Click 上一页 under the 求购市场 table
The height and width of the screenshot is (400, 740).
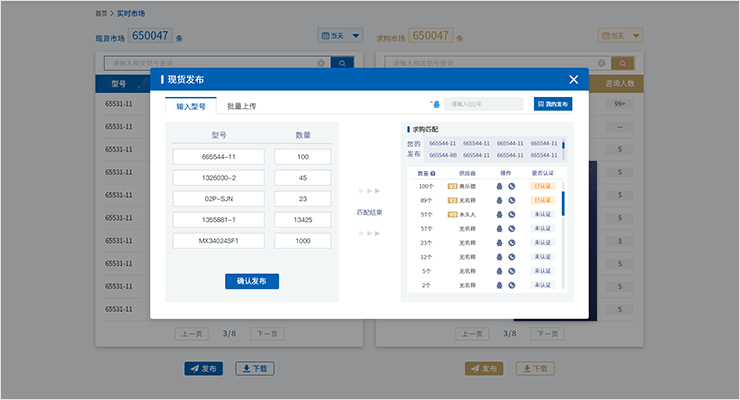pos(472,334)
